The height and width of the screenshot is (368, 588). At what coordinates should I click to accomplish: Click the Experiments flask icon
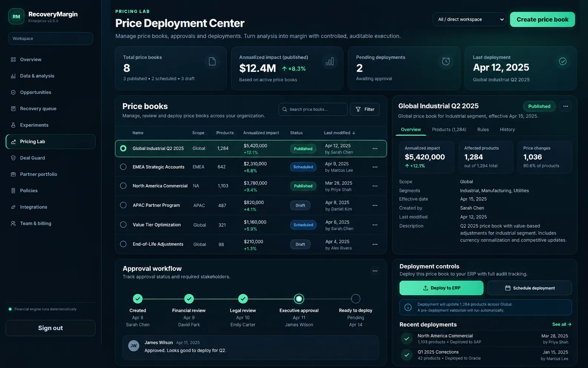[x=13, y=125]
